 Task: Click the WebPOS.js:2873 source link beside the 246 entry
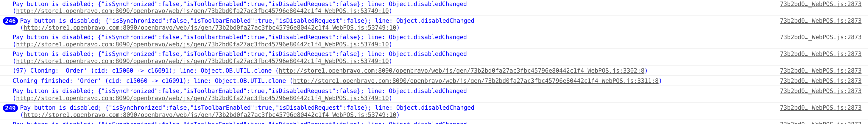tap(820, 21)
